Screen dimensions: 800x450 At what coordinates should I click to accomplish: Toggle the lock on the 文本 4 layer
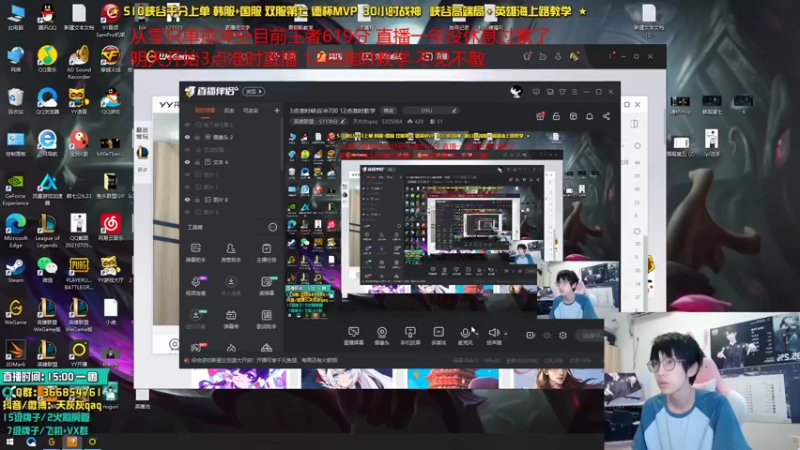[x=197, y=162]
